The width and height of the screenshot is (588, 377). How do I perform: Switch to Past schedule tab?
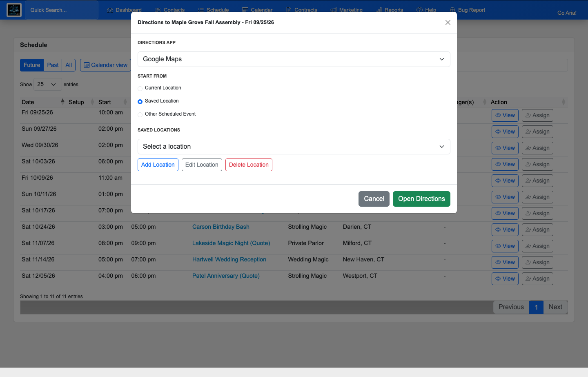(x=53, y=65)
